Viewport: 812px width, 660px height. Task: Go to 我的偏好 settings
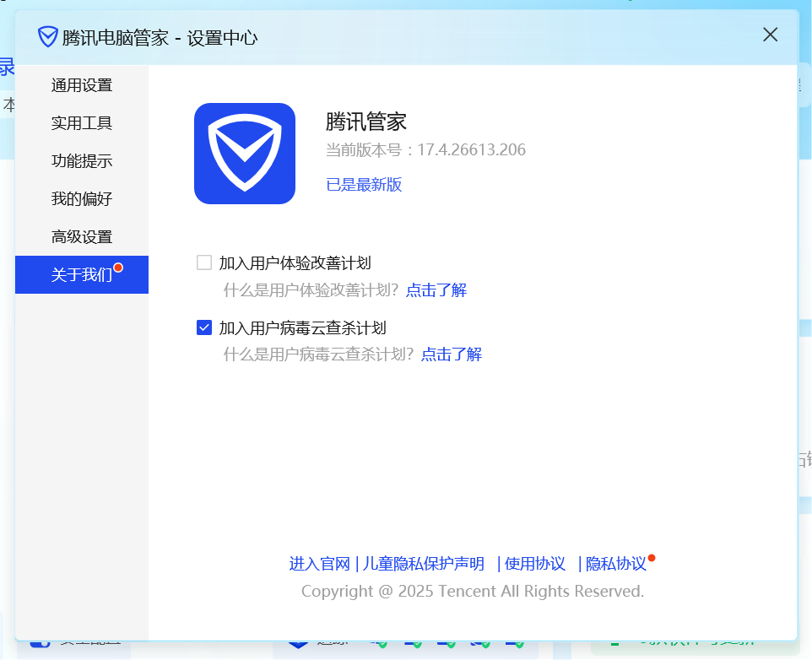(x=82, y=199)
